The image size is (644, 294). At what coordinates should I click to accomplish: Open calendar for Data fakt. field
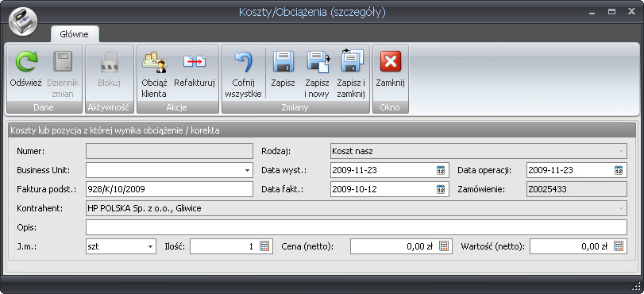coord(441,190)
